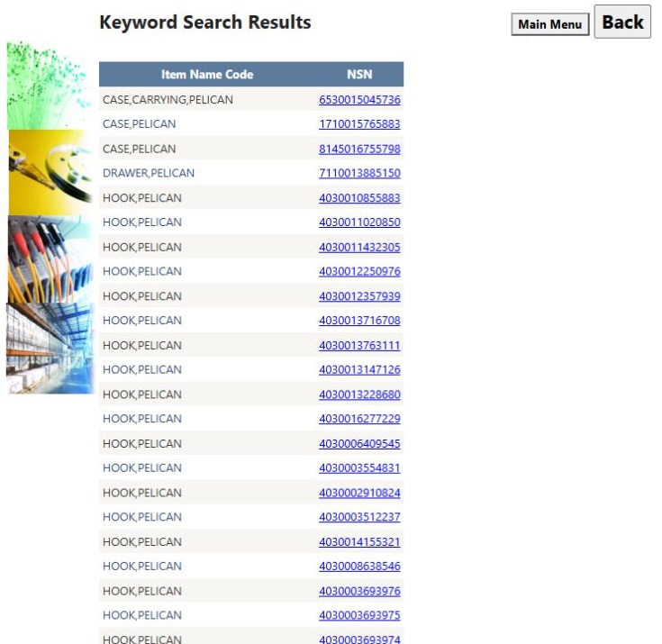Image resolution: width=662 pixels, height=644 pixels.
Task: Open NSN link 4030003512237
Action: click(359, 517)
